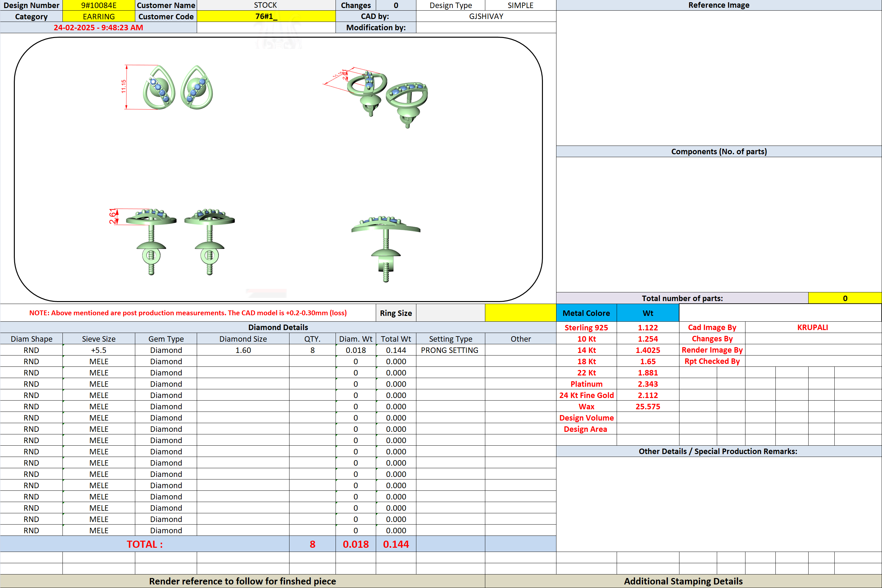The image size is (882, 588).
Task: Select Other Details / Special Production Remarks header
Action: coord(718,451)
